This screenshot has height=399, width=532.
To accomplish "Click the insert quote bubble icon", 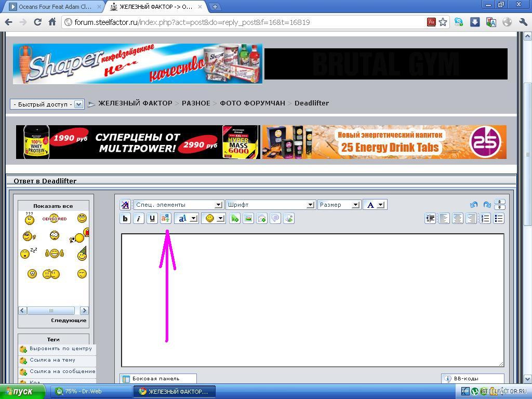I will point(275,219).
